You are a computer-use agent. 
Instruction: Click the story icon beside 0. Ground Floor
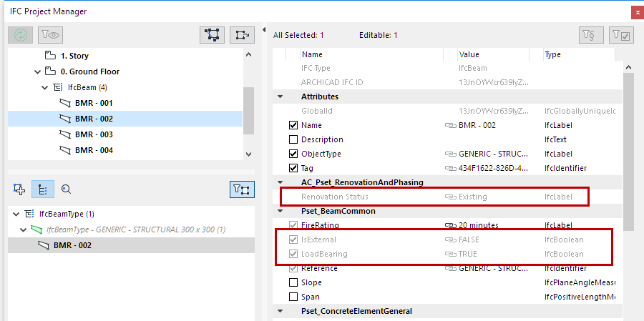51,71
